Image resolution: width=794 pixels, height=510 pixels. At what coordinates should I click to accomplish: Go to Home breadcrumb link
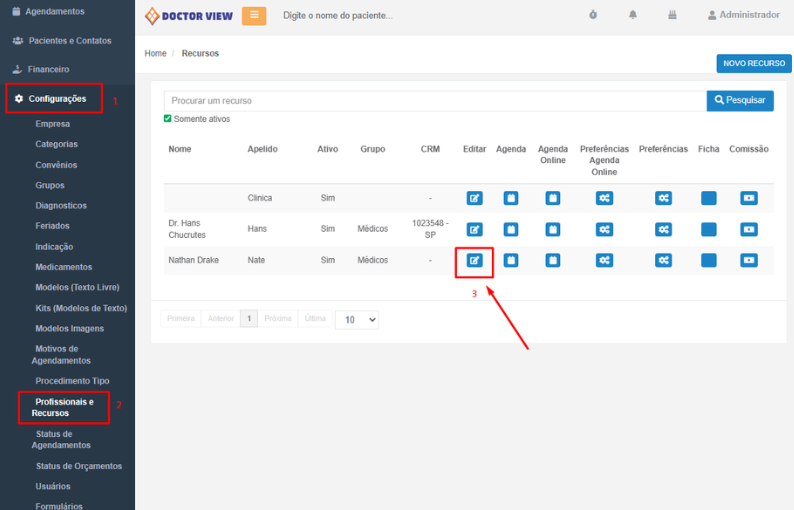pyautogui.click(x=155, y=53)
